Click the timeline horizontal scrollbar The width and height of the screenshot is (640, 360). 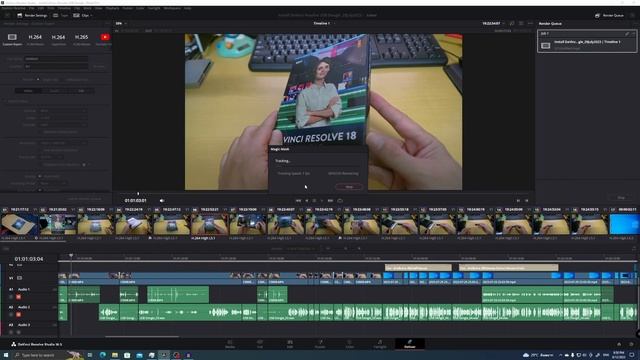coord(142,337)
